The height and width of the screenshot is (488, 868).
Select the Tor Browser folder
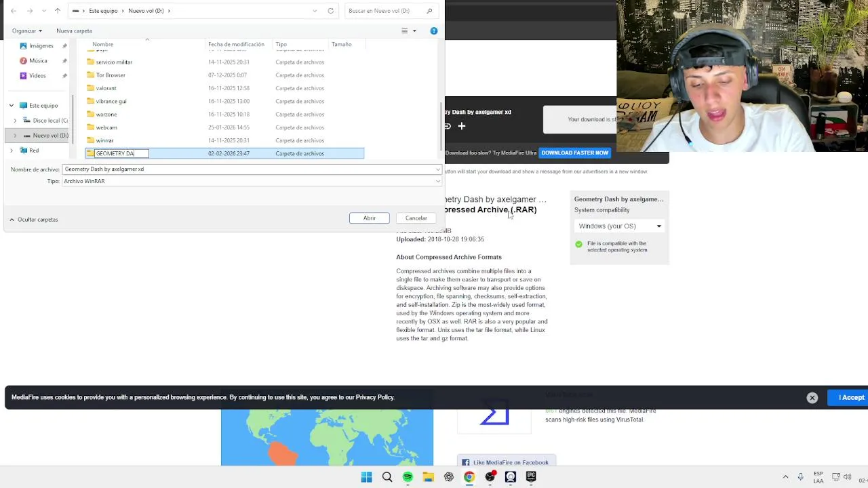[x=111, y=75]
